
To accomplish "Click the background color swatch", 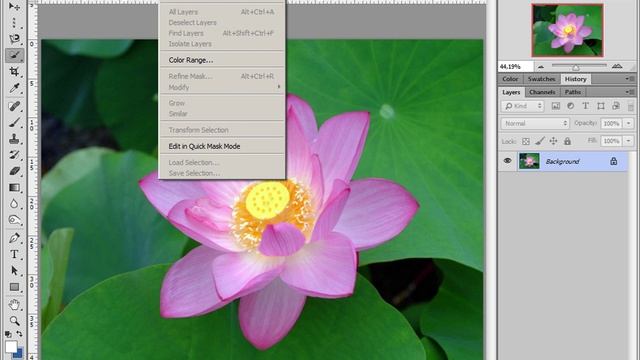I will 19,354.
